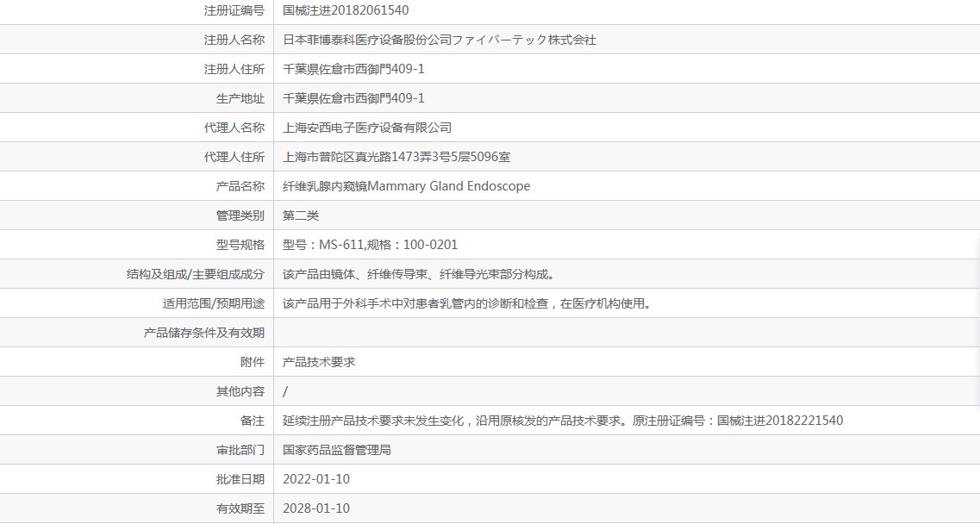The width and height of the screenshot is (980, 524).
Task: Select registration number 国械注进20182061540
Action: 346,10
